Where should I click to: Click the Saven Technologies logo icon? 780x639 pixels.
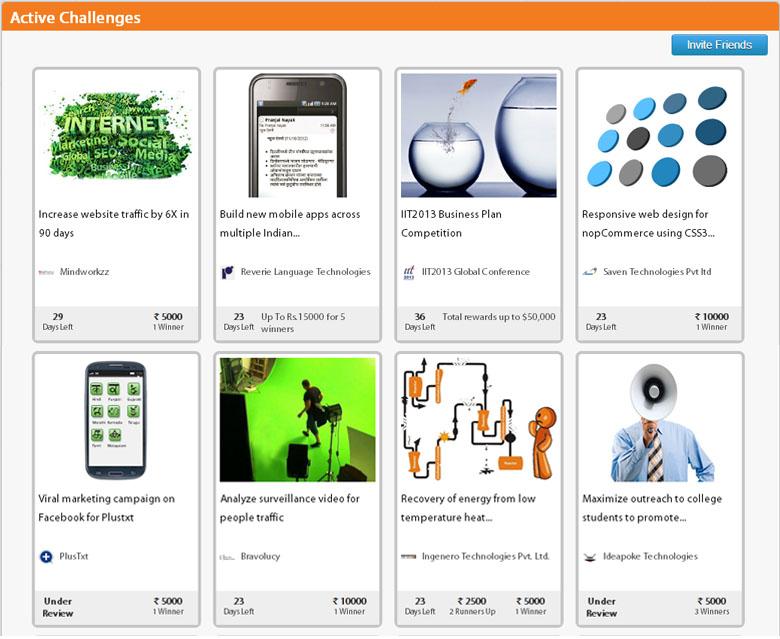[x=589, y=272]
